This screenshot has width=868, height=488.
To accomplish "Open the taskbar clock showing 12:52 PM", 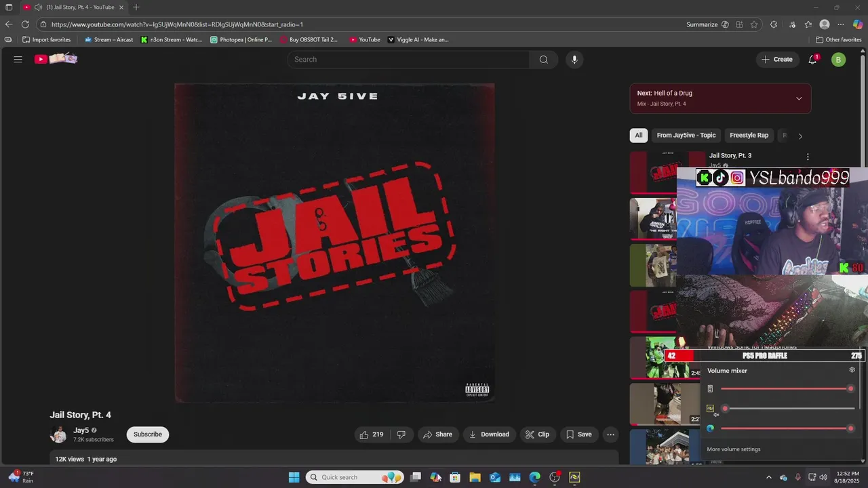I will coord(847,477).
